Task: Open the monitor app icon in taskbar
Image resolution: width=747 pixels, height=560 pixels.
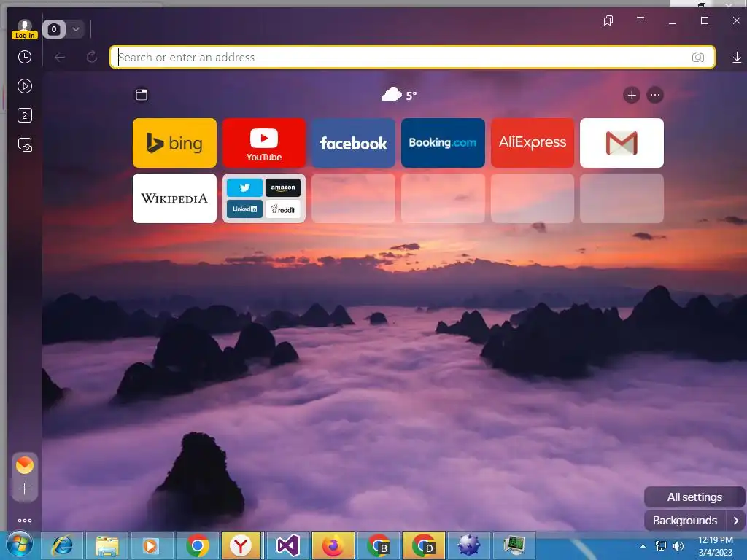Action: [x=514, y=545]
